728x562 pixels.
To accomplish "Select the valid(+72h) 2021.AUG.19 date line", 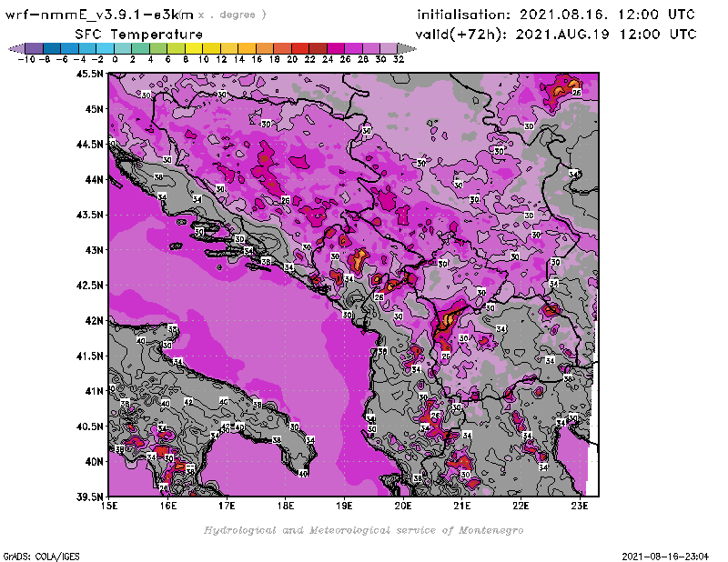I will (556, 35).
